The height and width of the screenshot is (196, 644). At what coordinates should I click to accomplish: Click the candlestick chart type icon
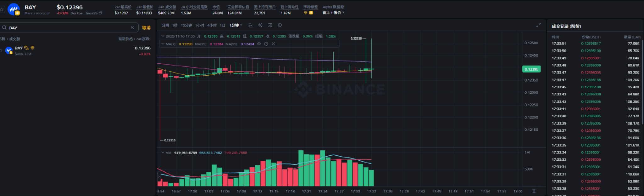[260, 25]
